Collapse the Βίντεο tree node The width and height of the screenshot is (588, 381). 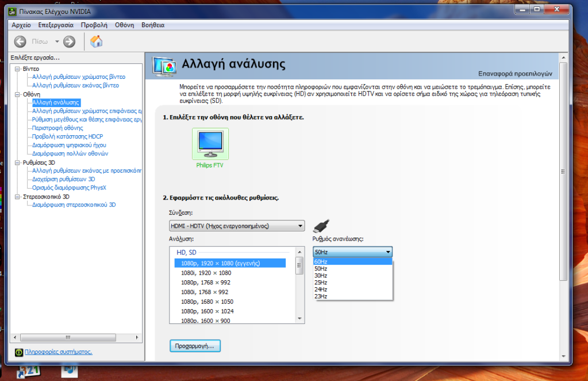[x=17, y=68]
